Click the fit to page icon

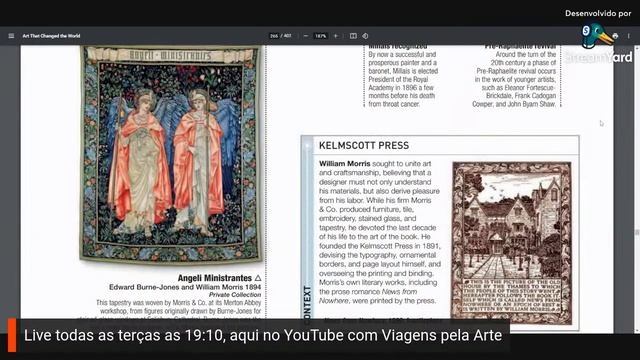click(x=353, y=36)
